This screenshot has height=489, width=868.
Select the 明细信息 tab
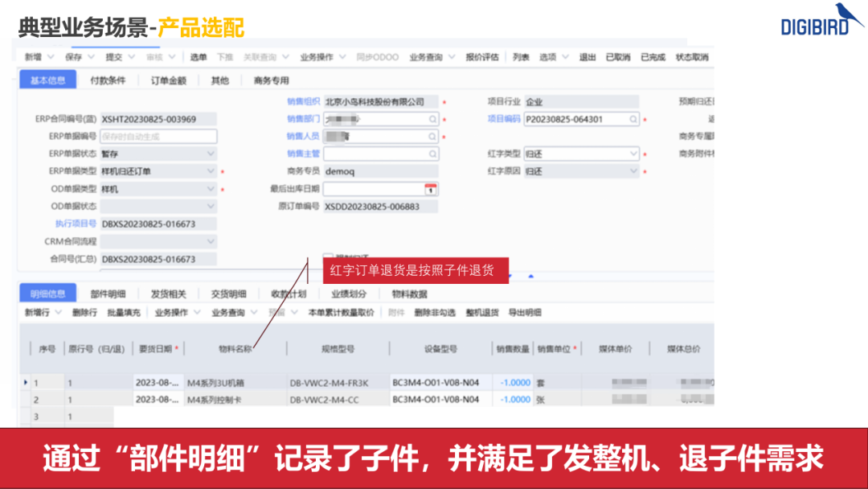(x=47, y=293)
